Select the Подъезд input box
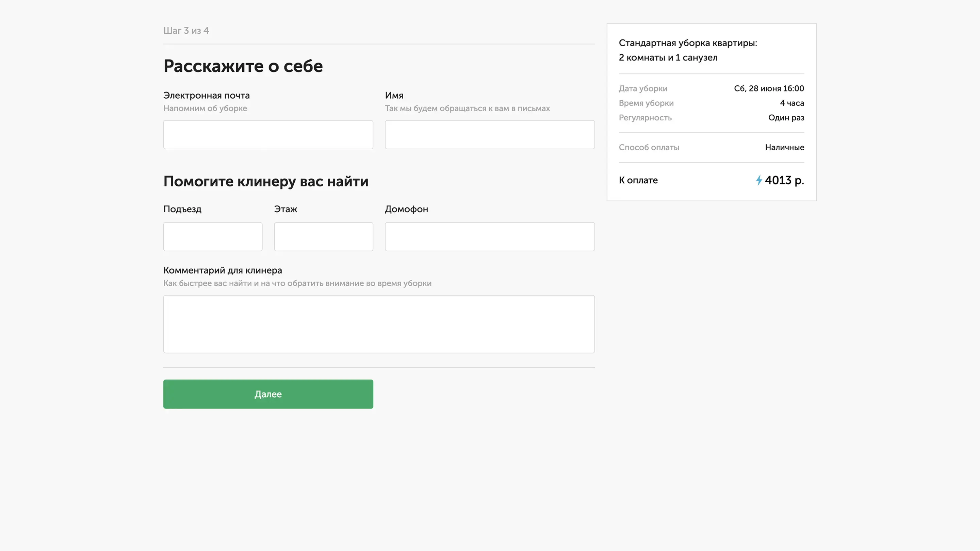980x551 pixels. pos(213,236)
